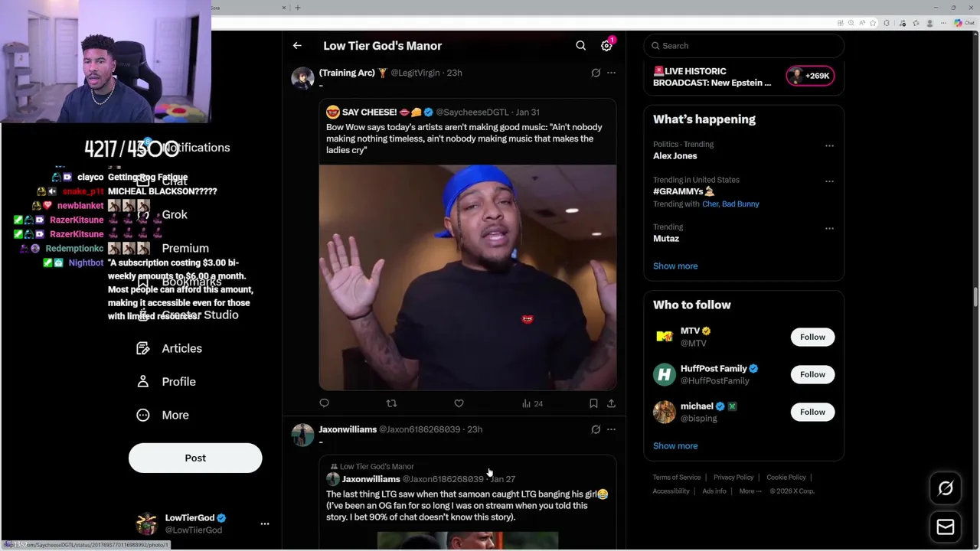Open a new browser tab
Image resolution: width=980 pixels, height=551 pixels.
(298, 8)
